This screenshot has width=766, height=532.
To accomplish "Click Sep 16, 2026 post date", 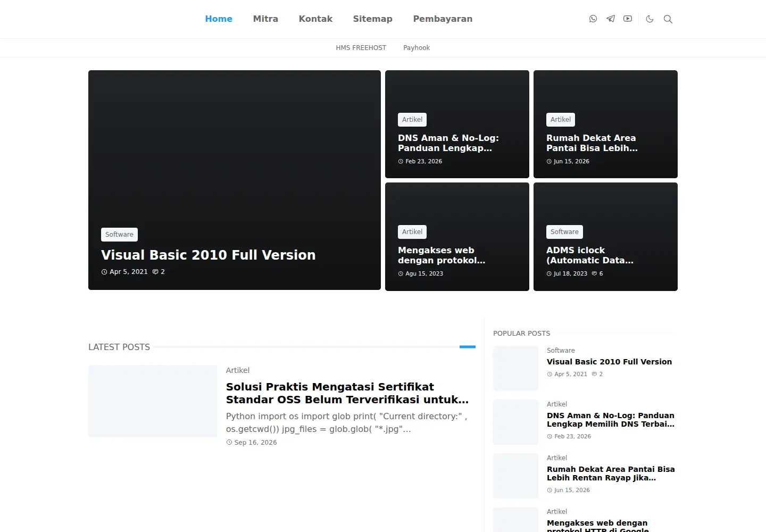I will [255, 443].
